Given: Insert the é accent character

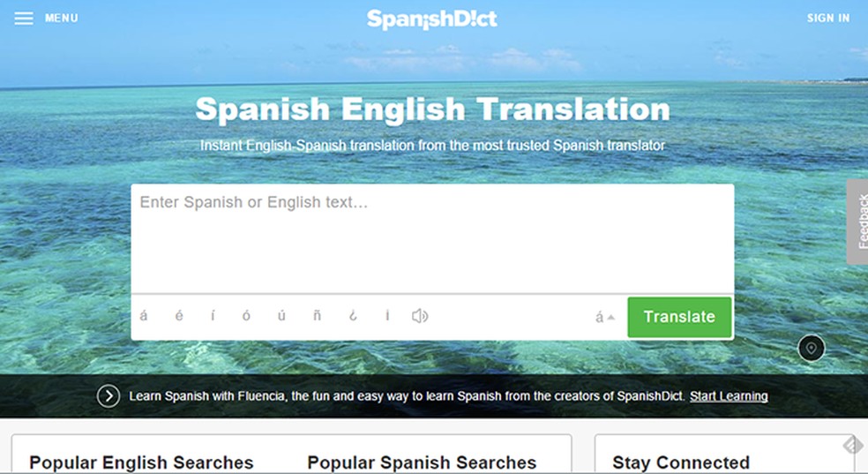Looking at the screenshot, I should [179, 316].
